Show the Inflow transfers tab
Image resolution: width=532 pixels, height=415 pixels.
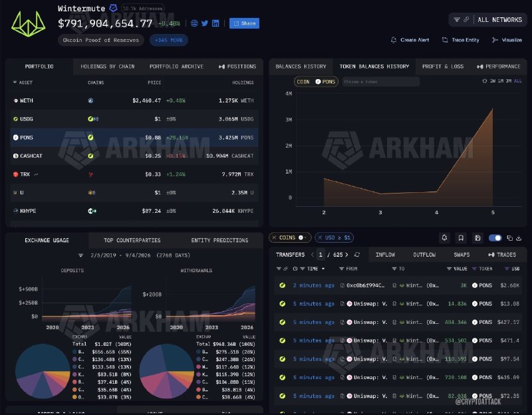[x=385, y=255]
